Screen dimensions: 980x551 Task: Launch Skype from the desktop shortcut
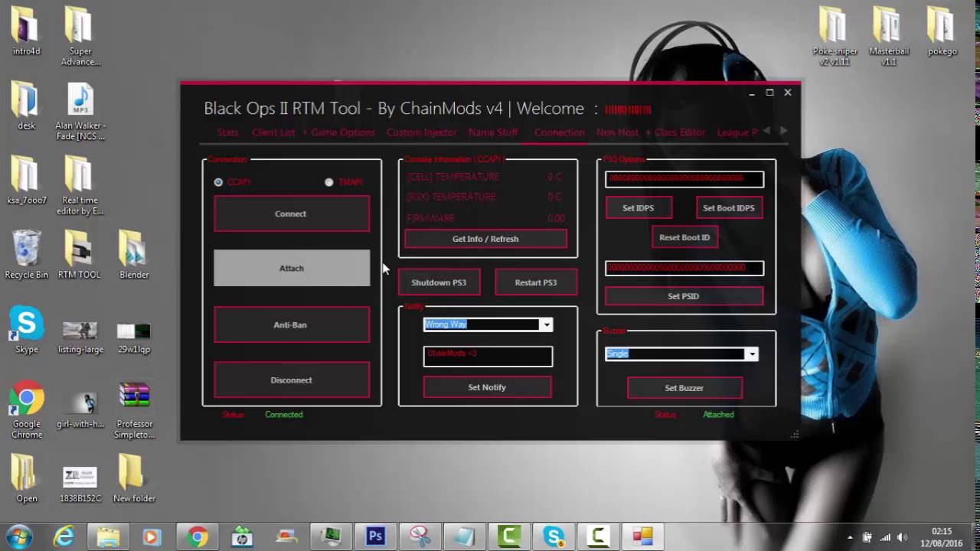pos(26,330)
